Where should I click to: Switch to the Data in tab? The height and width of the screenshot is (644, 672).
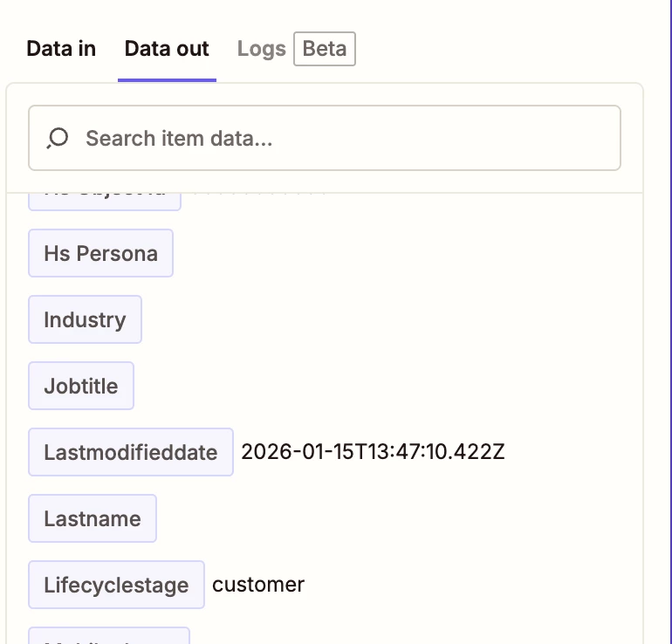[61, 49]
